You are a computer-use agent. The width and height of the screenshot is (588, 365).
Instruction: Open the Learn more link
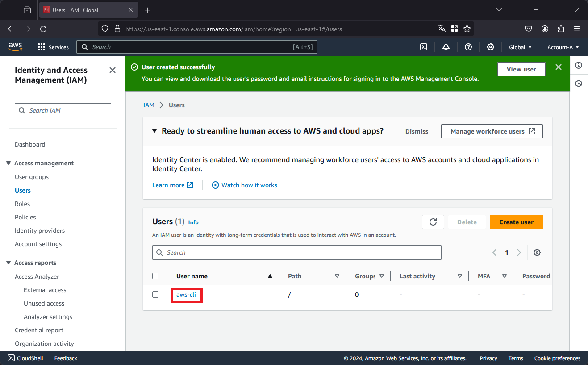click(173, 185)
